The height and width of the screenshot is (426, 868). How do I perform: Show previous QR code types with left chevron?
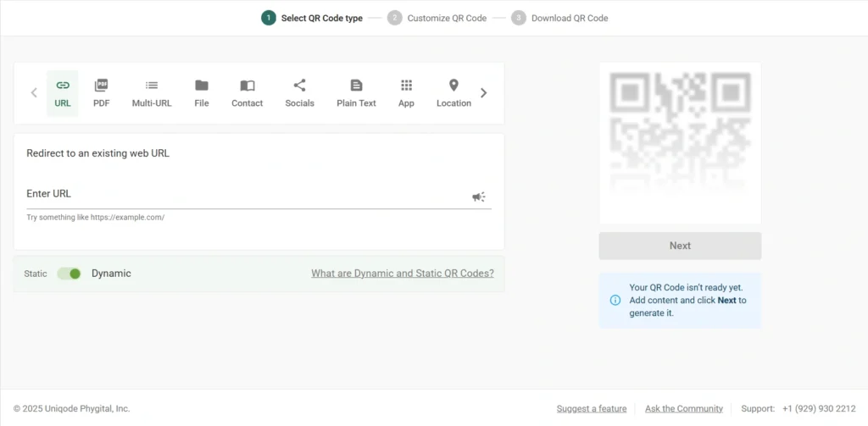pos(34,93)
